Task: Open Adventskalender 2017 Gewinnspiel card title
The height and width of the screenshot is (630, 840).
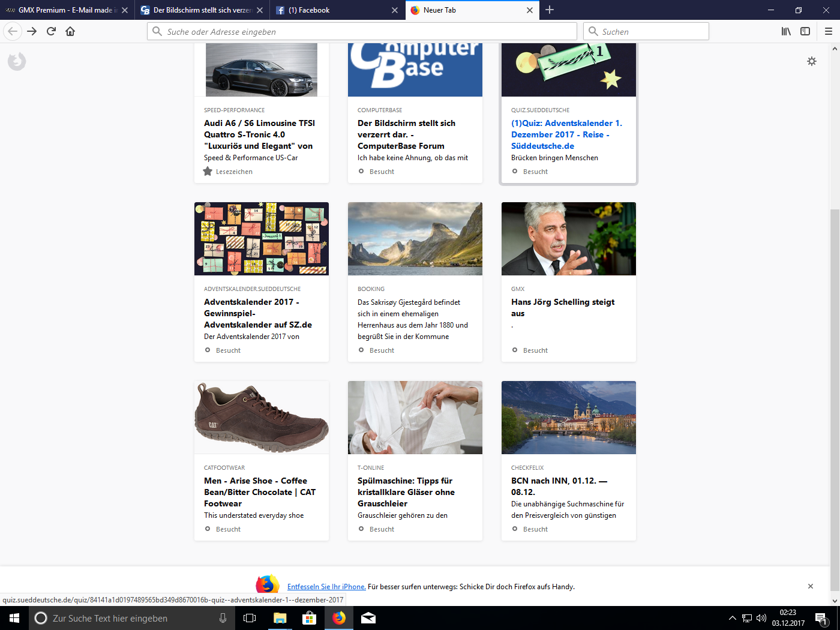Action: [x=258, y=313]
